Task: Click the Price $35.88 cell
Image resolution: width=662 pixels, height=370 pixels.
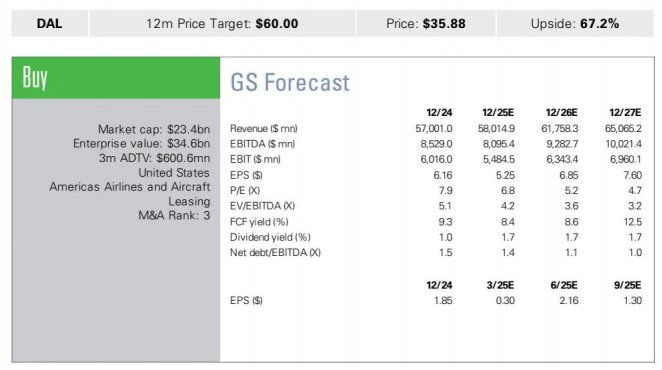Action: coord(426,24)
